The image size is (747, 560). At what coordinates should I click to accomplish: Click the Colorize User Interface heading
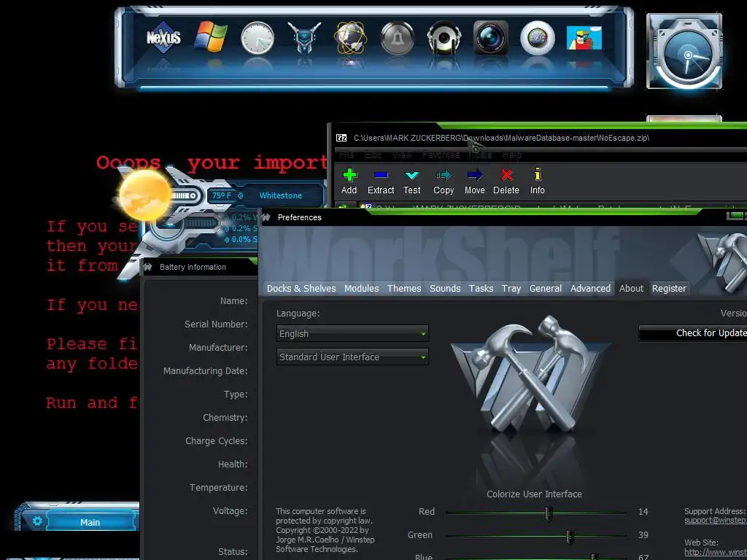(534, 494)
